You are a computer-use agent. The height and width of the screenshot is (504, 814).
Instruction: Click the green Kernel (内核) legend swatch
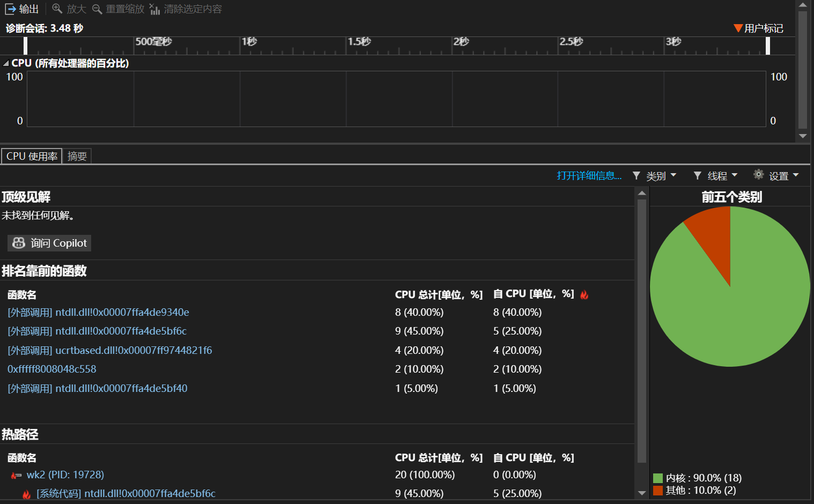pos(658,478)
